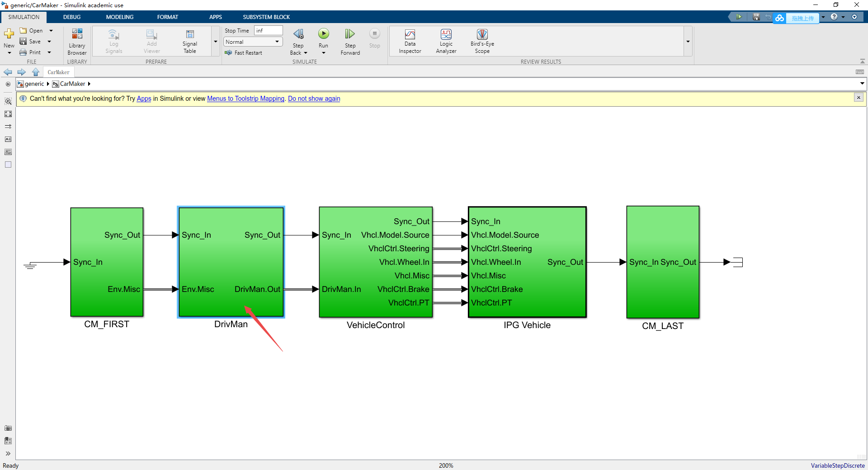Image resolution: width=868 pixels, height=470 pixels.
Task: Select the Area box tool in the left sidebar
Action: point(8,164)
